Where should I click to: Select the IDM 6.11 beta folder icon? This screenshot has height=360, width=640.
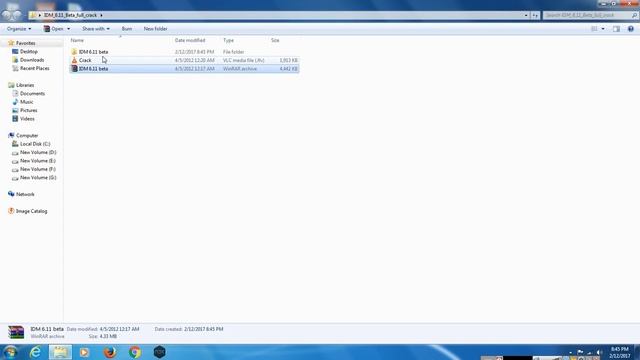74,52
